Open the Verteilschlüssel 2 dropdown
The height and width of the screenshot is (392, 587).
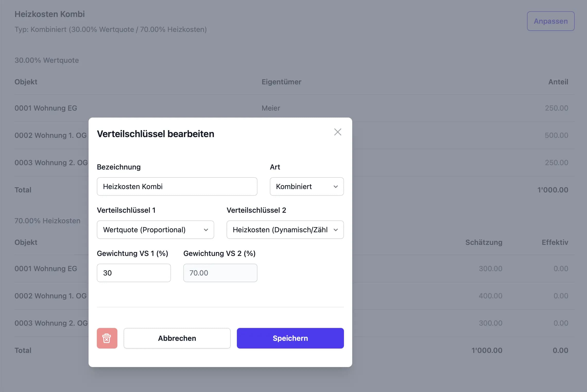(x=285, y=230)
